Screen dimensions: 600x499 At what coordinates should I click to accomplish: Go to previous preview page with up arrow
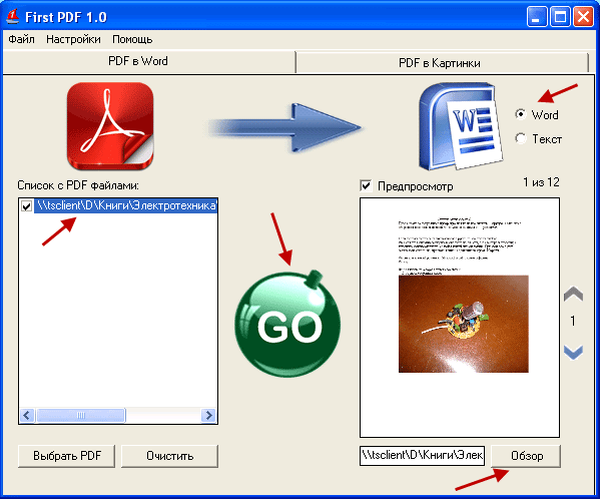tap(573, 295)
